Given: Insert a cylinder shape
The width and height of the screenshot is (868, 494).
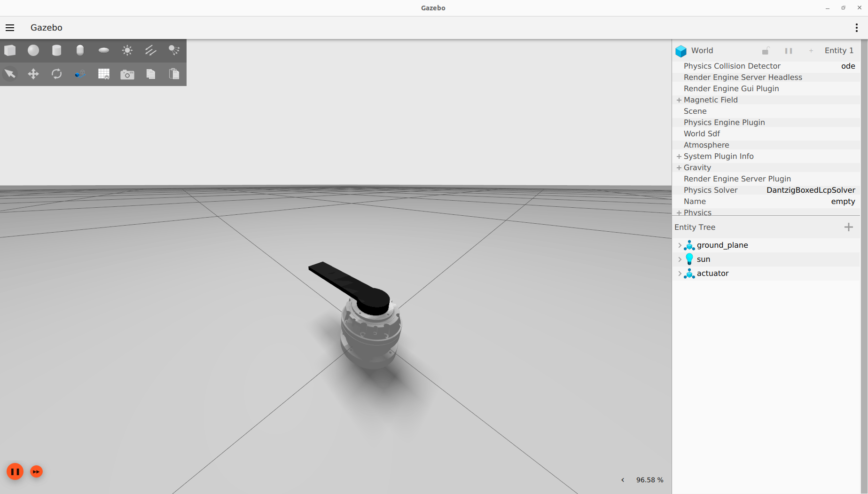Looking at the screenshot, I should 56,50.
